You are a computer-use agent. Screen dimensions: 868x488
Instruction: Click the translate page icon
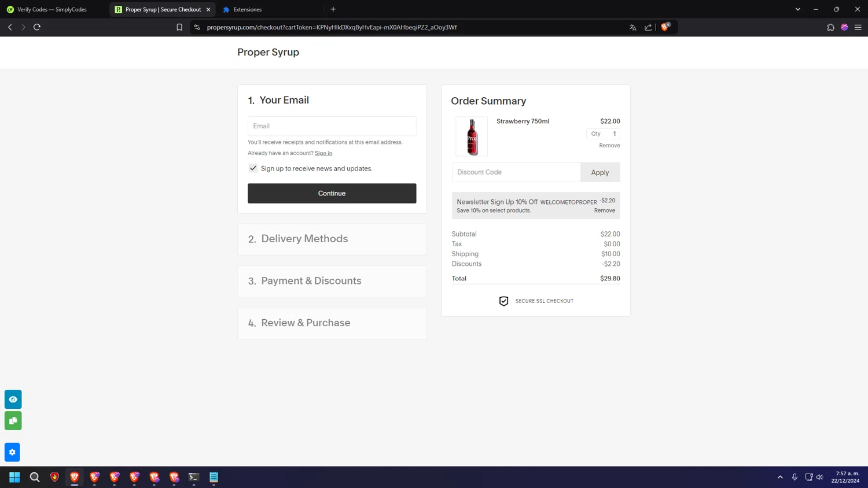coord(632,27)
